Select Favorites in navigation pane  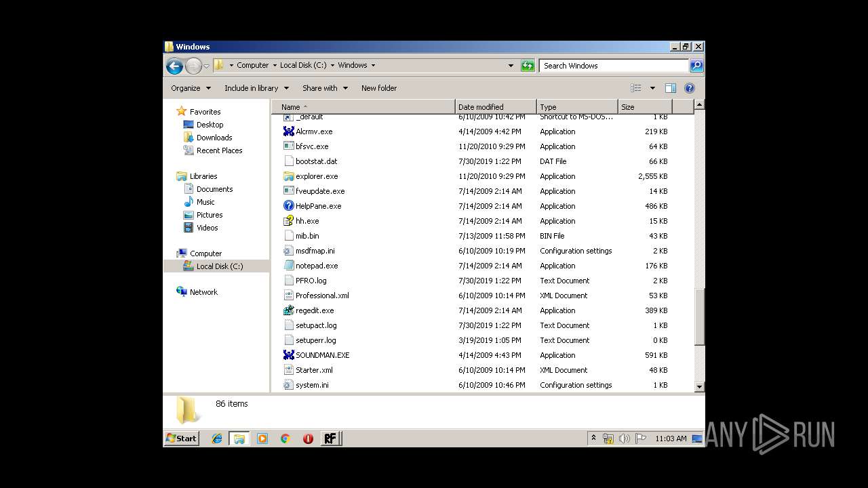(x=205, y=112)
